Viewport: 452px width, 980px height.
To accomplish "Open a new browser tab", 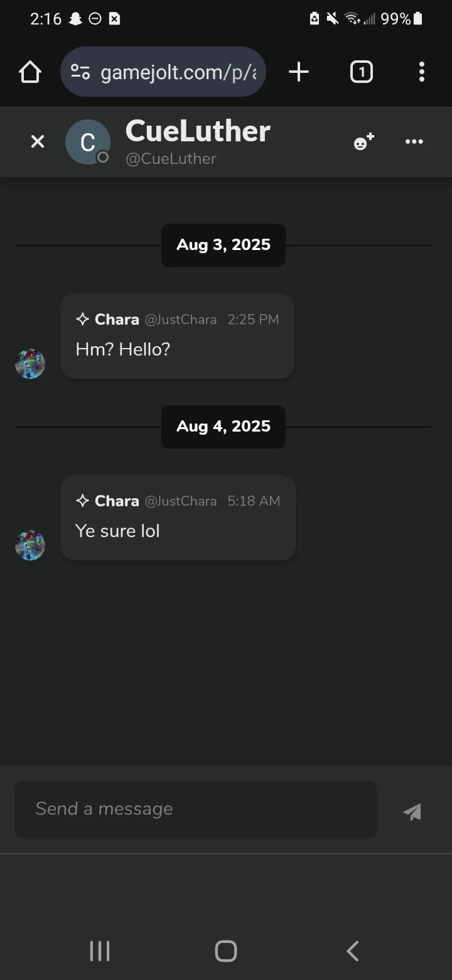I will click(299, 72).
